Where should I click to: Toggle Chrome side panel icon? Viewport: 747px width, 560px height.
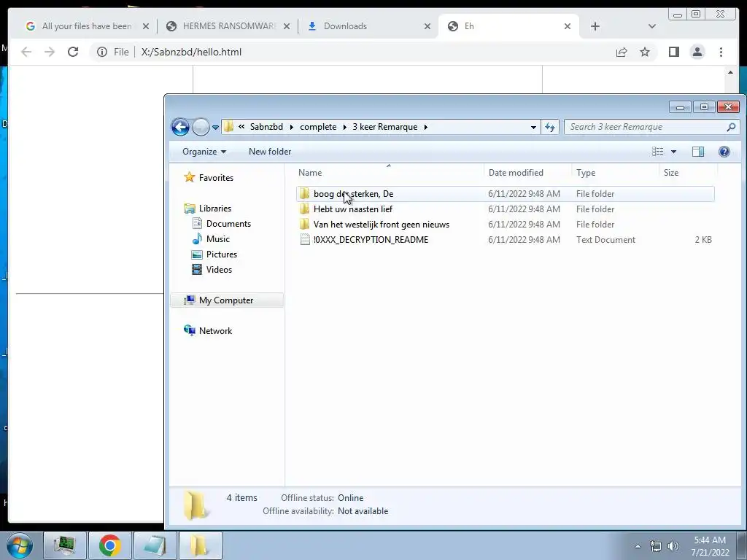click(x=673, y=52)
